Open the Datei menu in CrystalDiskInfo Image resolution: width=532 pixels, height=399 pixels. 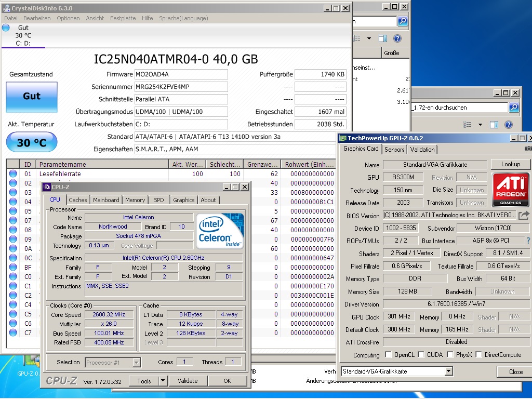click(11, 18)
